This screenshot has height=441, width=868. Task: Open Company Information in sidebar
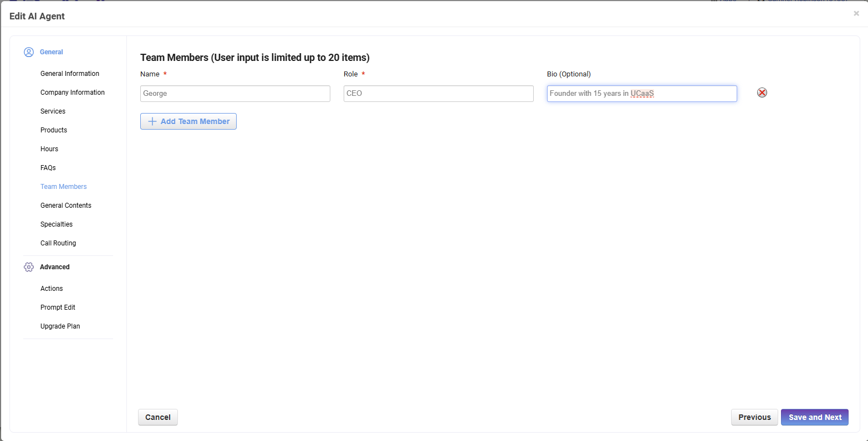[x=73, y=93]
